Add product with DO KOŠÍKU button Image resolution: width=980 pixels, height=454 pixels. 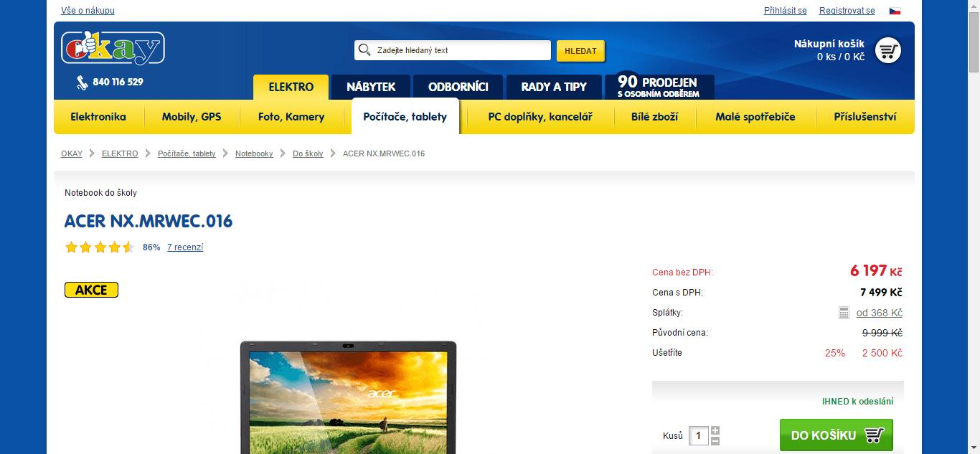click(837, 435)
